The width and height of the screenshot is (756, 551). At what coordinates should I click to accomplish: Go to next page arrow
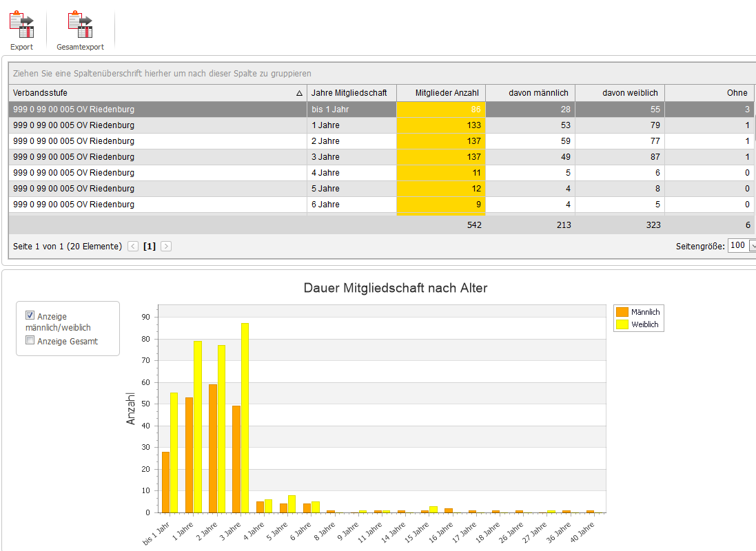pyautogui.click(x=166, y=247)
